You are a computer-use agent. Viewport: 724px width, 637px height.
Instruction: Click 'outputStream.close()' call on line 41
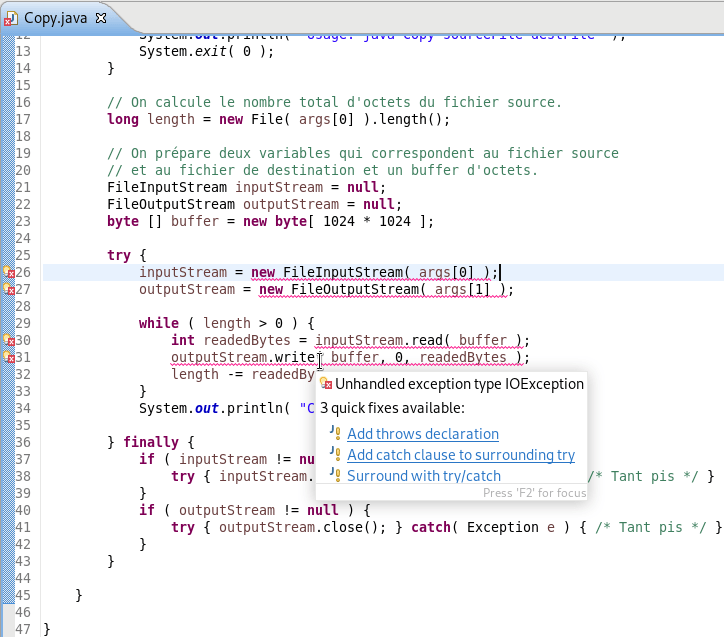[x=301, y=528]
